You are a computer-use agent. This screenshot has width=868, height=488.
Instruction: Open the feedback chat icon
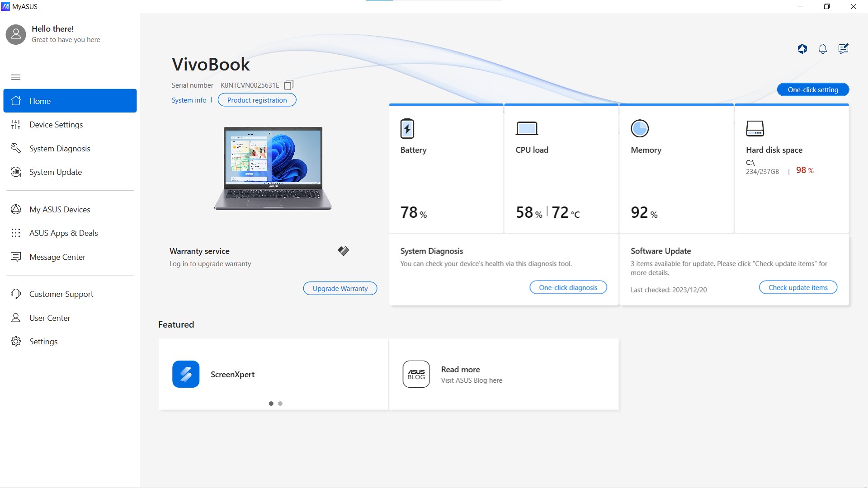pyautogui.click(x=843, y=49)
